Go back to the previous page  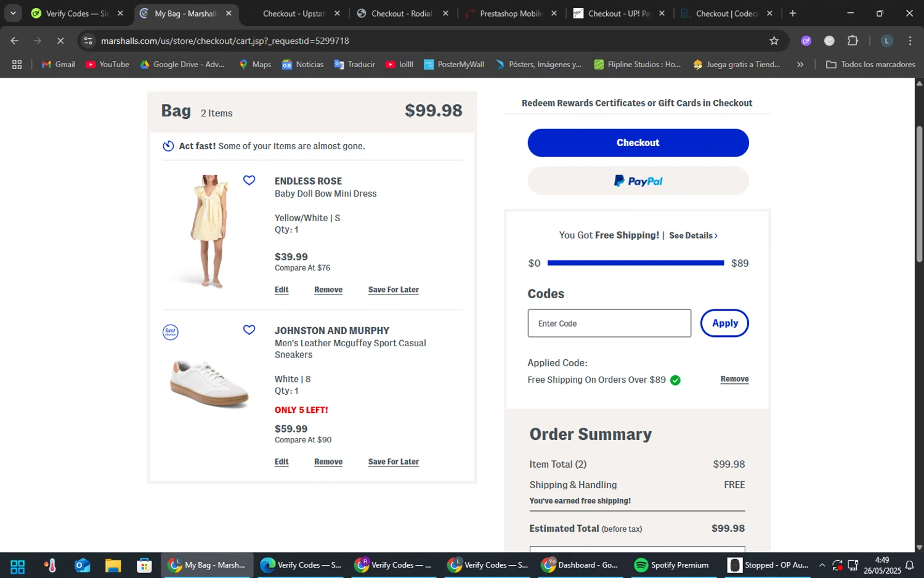14,41
